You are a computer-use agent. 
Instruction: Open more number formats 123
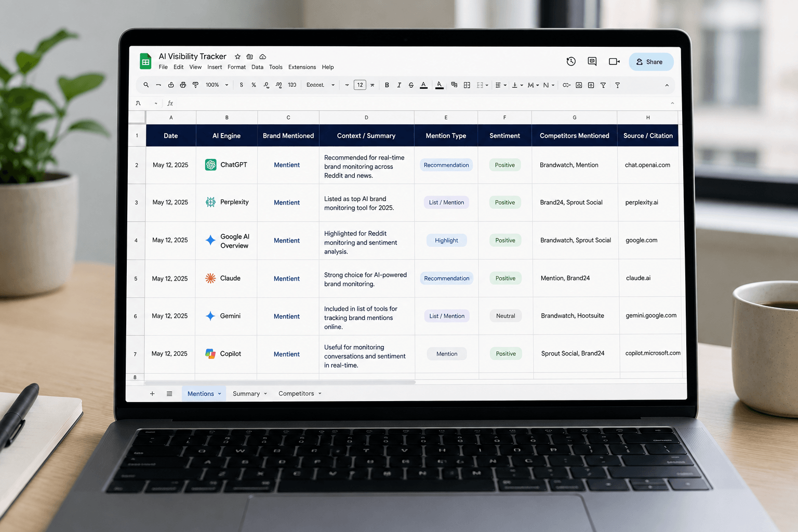pos(292,85)
